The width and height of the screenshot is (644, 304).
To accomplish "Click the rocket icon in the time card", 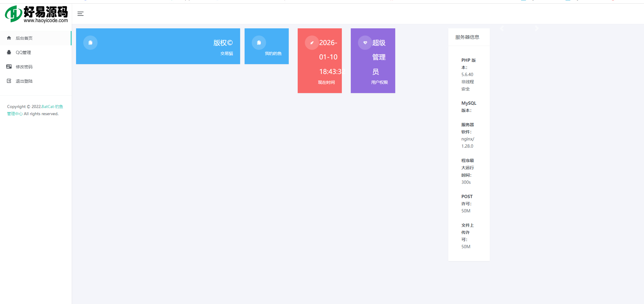I will coord(312,43).
